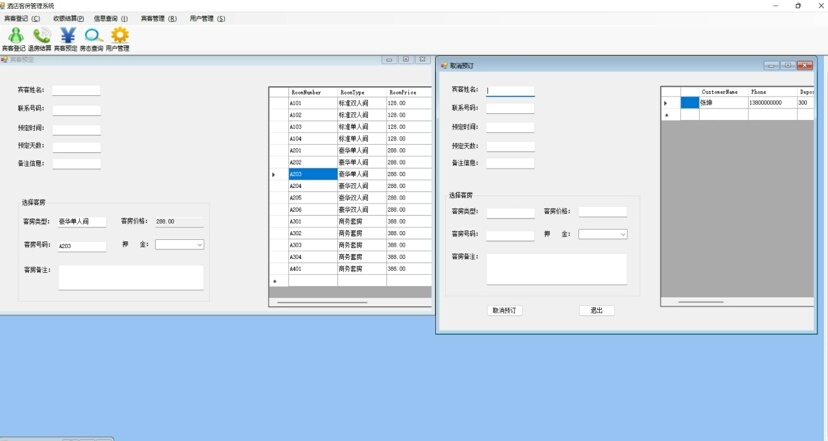Focus 预定时间 field in 取消预订 window
828x441 pixels.
[510, 127]
